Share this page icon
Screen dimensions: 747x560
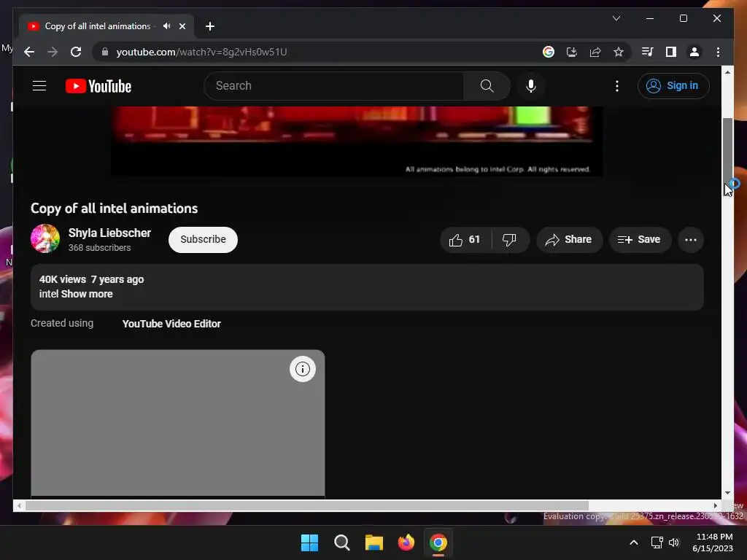pyautogui.click(x=595, y=52)
